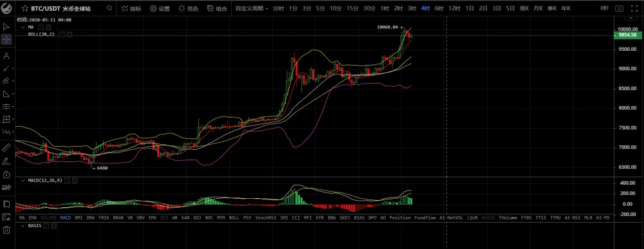Select the 分时 timeframe
This screenshot has height=249, width=644.
pyautogui.click(x=278, y=8)
